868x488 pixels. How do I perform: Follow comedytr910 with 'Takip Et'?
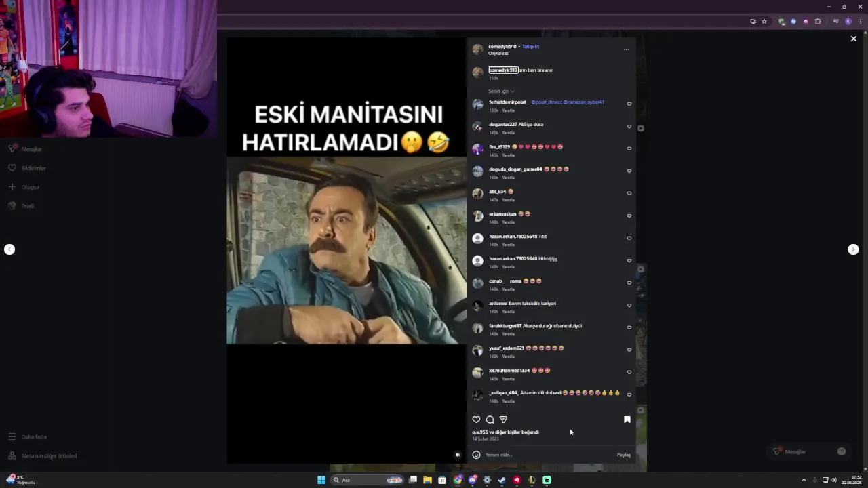coord(530,47)
